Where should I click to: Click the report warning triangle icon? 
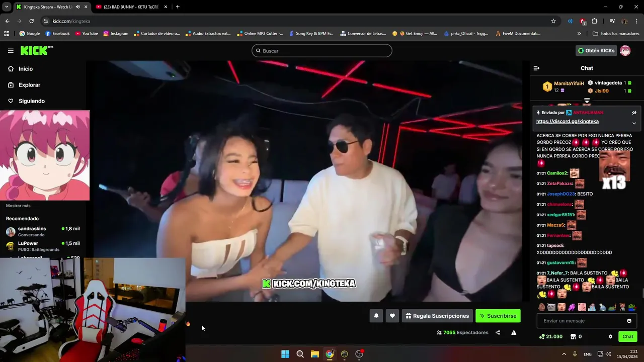click(x=514, y=332)
